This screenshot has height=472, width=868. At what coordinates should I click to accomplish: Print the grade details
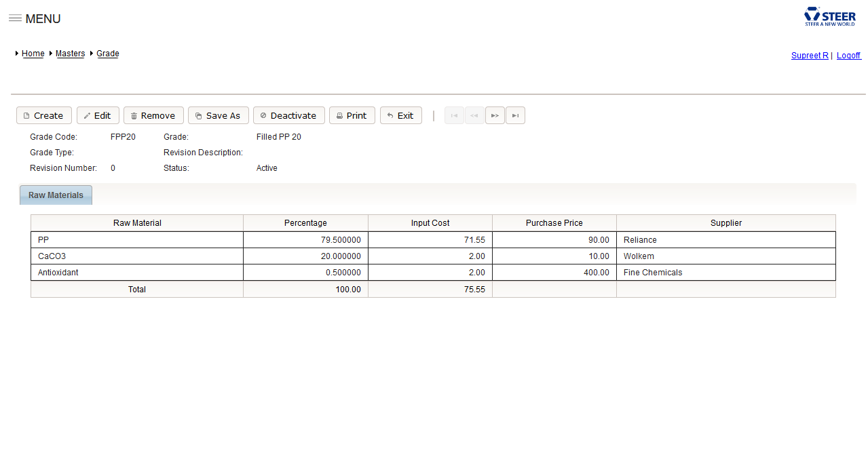tap(352, 116)
